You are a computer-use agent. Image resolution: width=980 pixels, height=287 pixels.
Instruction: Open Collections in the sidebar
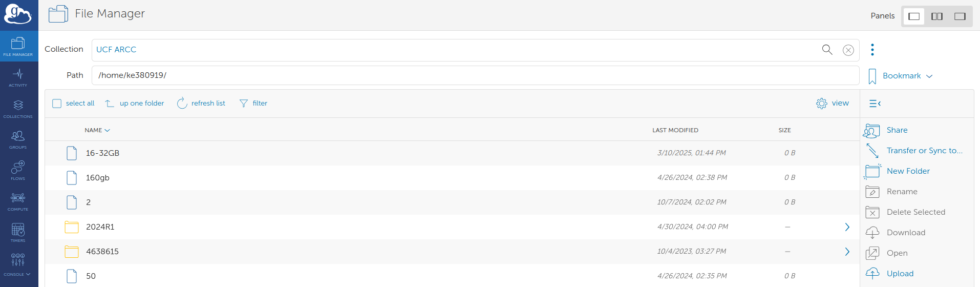[x=18, y=109]
